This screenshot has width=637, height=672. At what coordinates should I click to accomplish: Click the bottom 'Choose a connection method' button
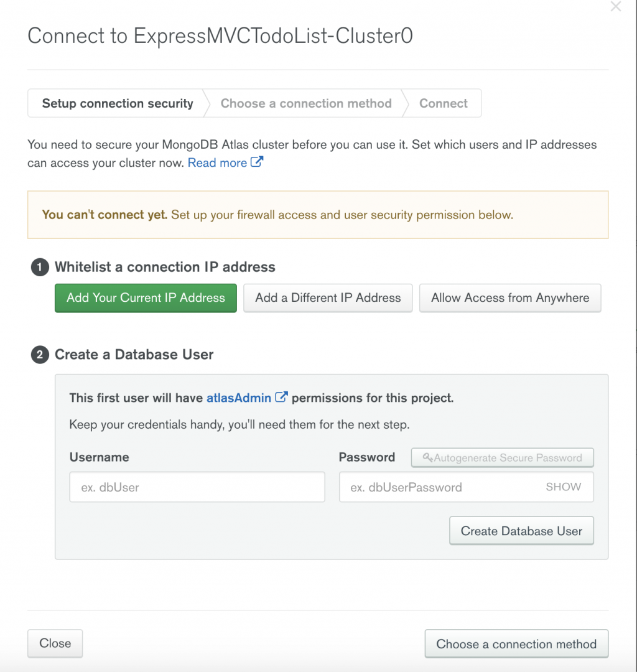coord(516,644)
